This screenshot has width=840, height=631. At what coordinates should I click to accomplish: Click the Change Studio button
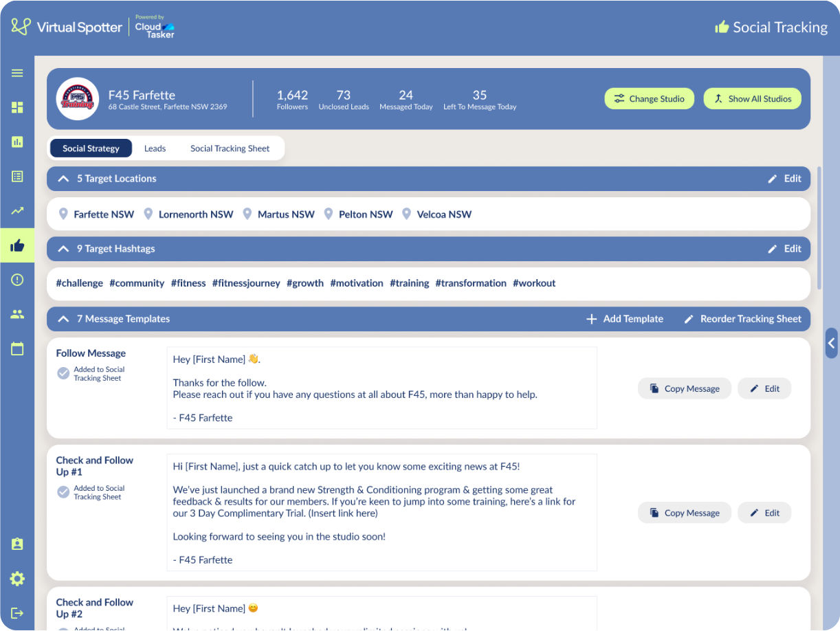point(649,99)
